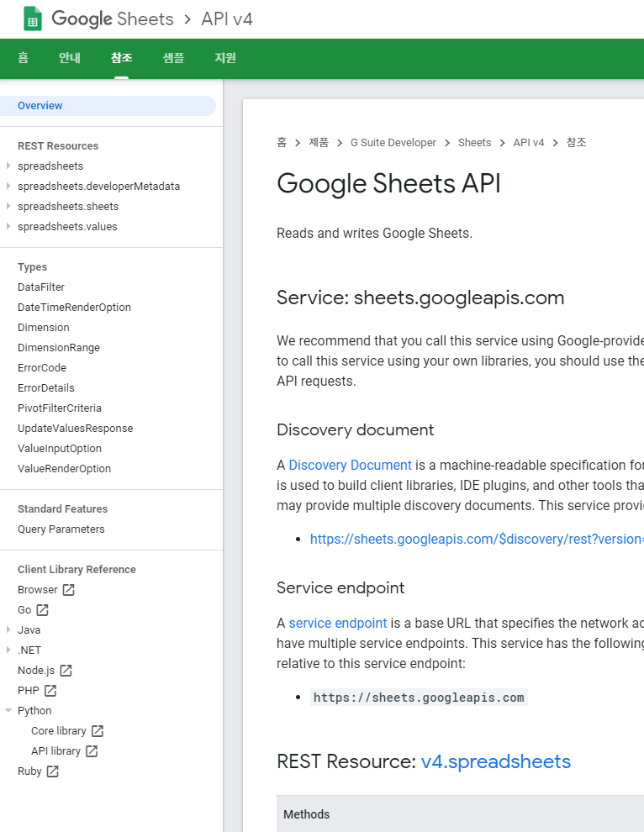Open the sheets.googleapis.com discovery URL link
The image size is (644, 832).
tap(477, 539)
